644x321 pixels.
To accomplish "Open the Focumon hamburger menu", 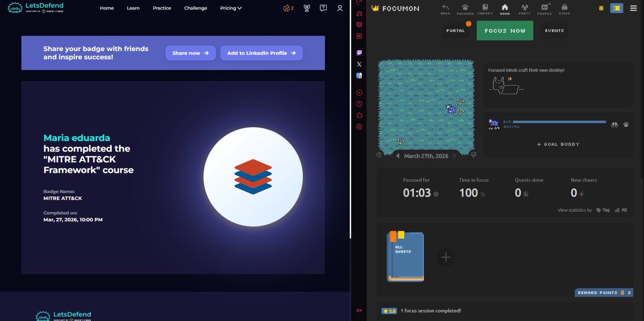I will [634, 8].
